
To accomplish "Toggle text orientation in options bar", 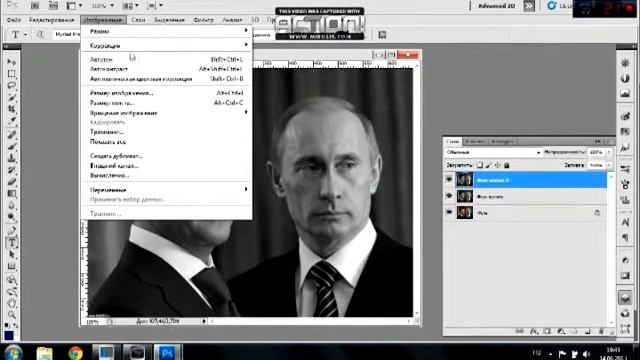I will [x=40, y=35].
